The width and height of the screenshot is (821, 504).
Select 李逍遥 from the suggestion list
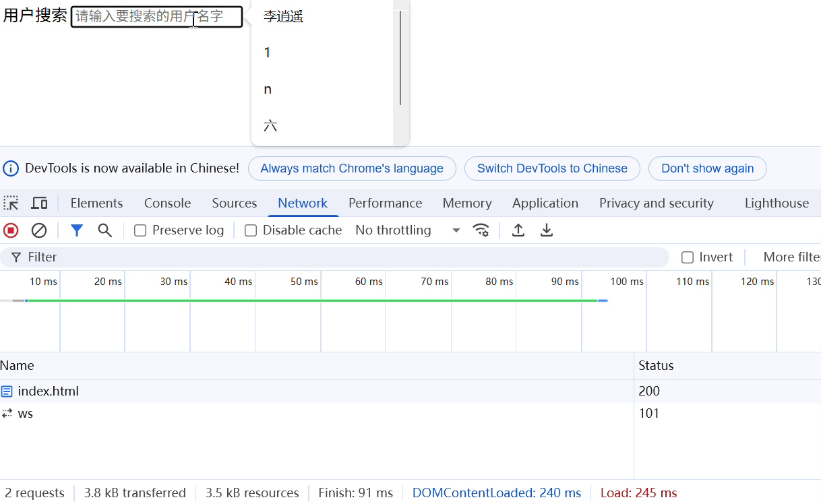(283, 16)
